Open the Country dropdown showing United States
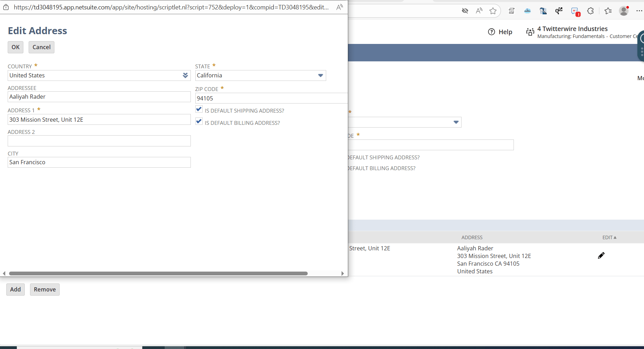Viewport: 644px width, 349px height. (x=185, y=75)
